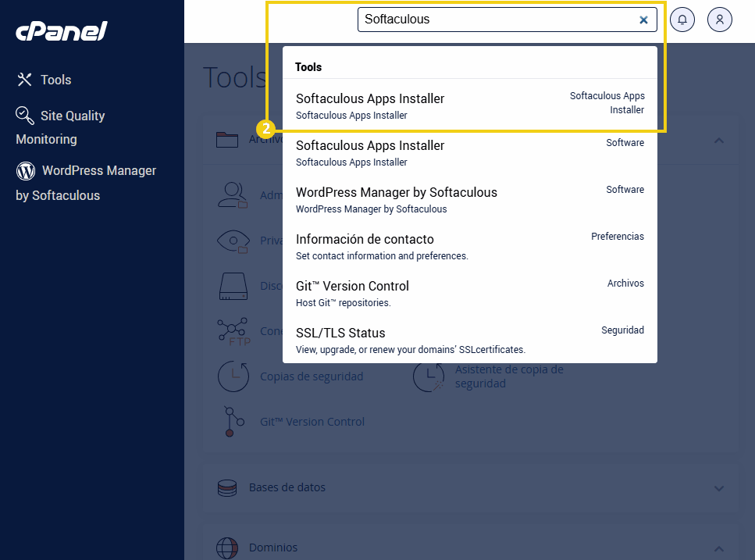The height and width of the screenshot is (560, 755).
Task: Open WordPress Manager by Softaculous in sidebar
Action: click(86, 183)
